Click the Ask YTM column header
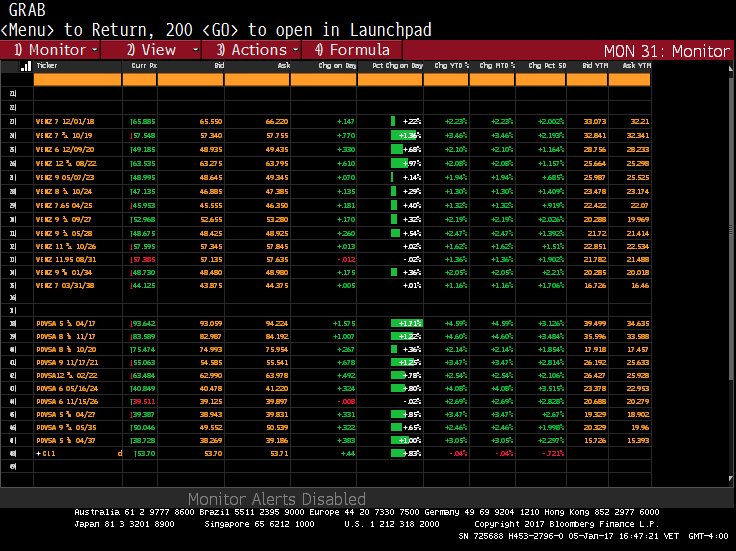The width and height of the screenshot is (736, 551). (x=636, y=66)
